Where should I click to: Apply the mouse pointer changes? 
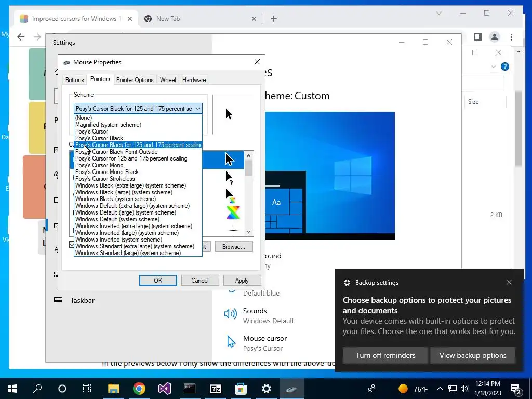pyautogui.click(x=242, y=280)
